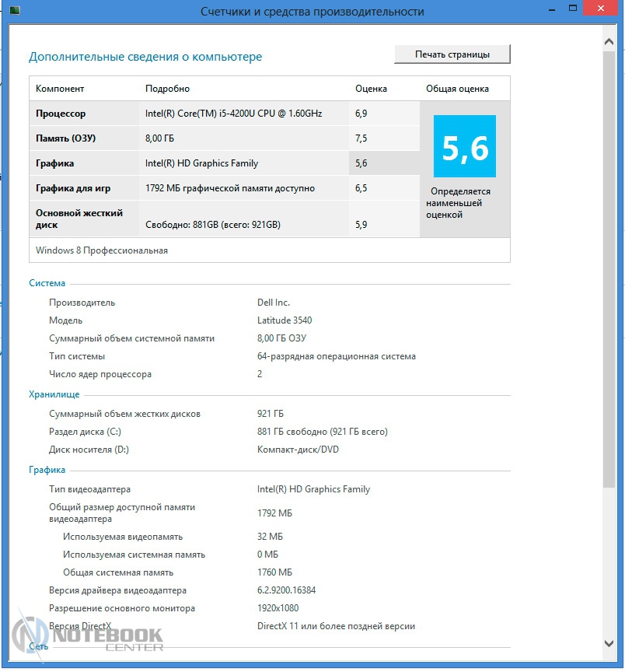This screenshot has width=625, height=672.
Task: Click the blue 5,6 overall score tile
Action: tap(464, 146)
